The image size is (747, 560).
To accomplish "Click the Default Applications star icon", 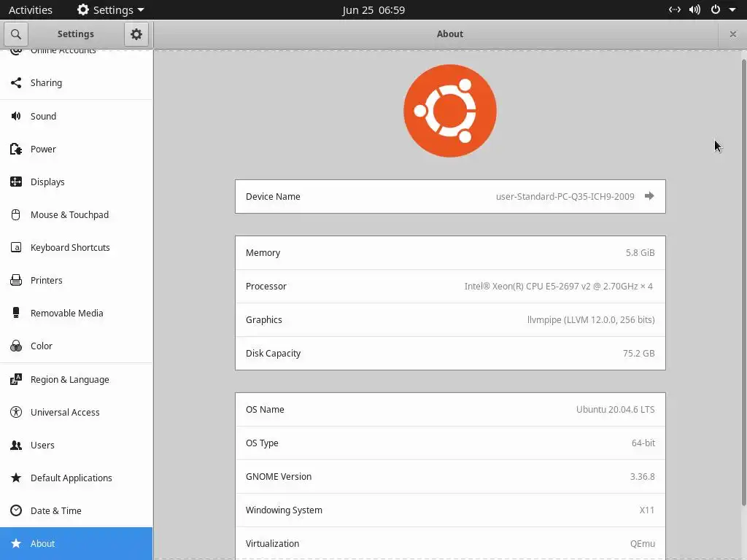I will click(x=16, y=478).
